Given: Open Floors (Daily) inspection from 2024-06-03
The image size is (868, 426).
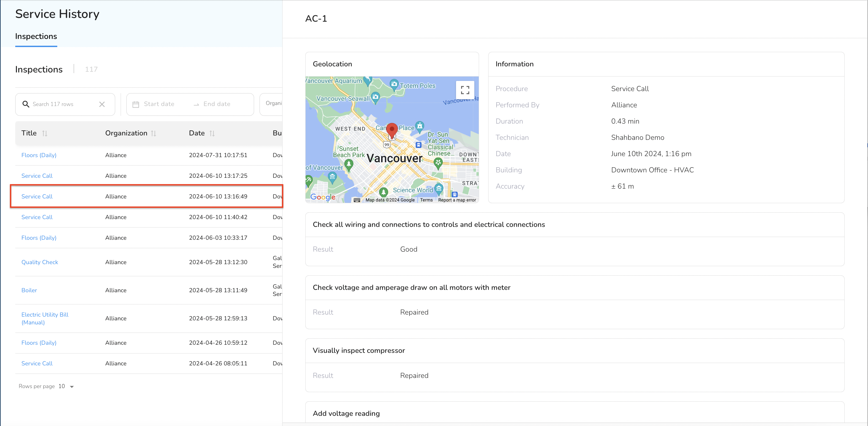Looking at the screenshot, I should [x=39, y=238].
